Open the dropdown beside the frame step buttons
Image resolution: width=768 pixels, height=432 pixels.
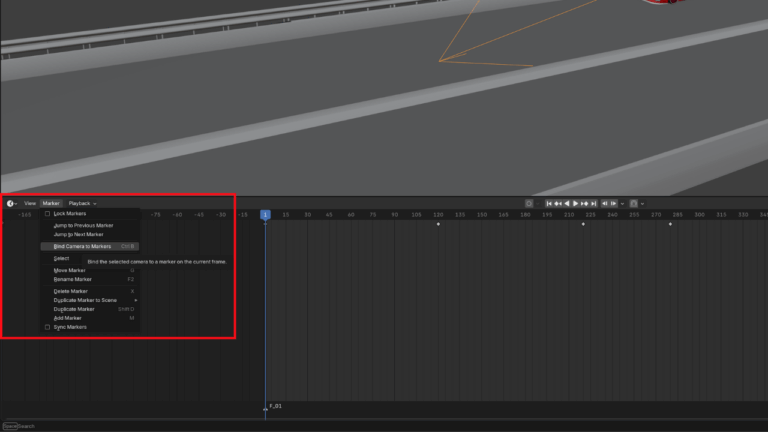(623, 203)
